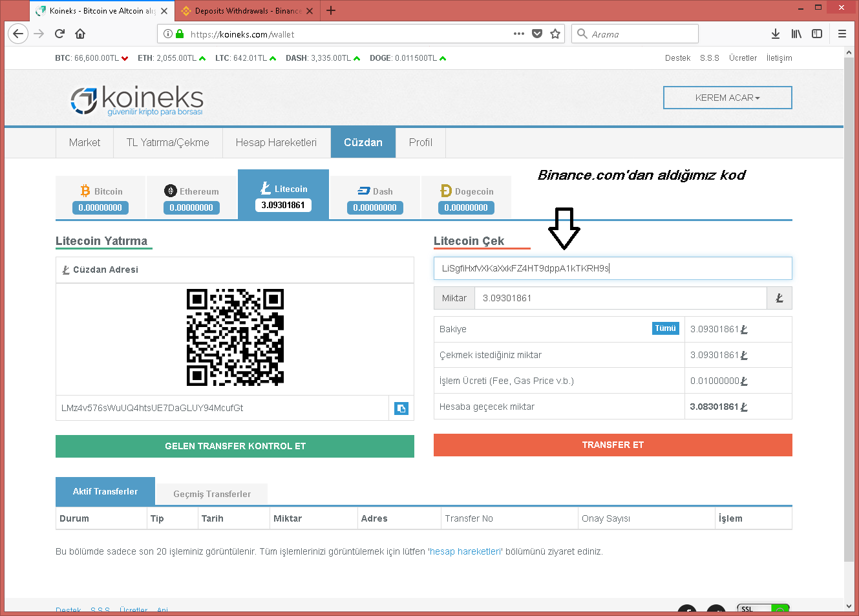Image resolution: width=859 pixels, height=616 pixels.
Task: Focus the Litecoin withdrawal address field
Action: click(x=613, y=268)
